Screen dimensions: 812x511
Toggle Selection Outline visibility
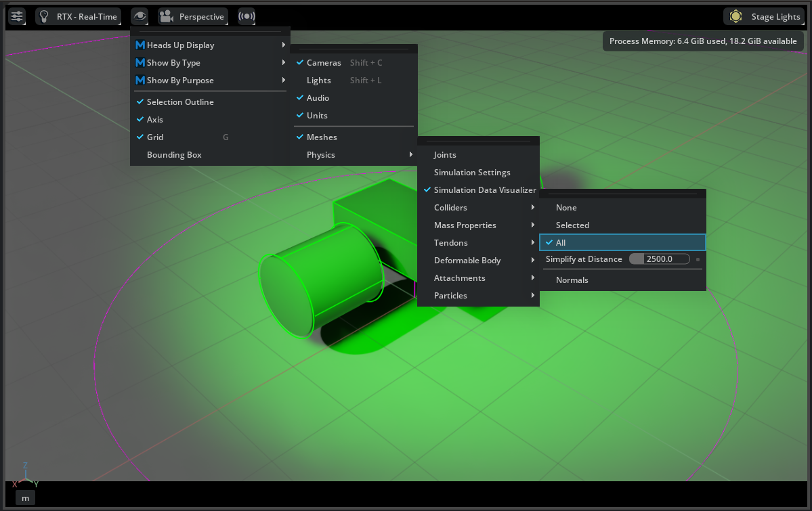tap(180, 102)
